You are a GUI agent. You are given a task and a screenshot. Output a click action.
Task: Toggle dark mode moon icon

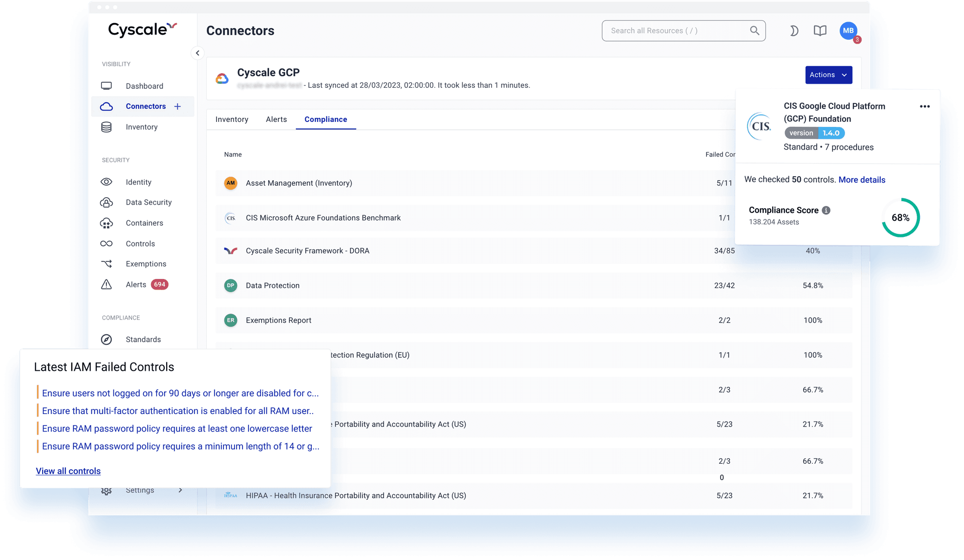(x=794, y=31)
